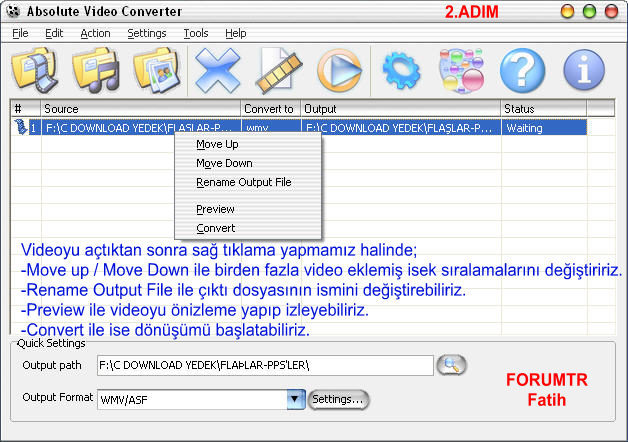Select the Waiting status cell
The height and width of the screenshot is (442, 628).
(x=544, y=128)
